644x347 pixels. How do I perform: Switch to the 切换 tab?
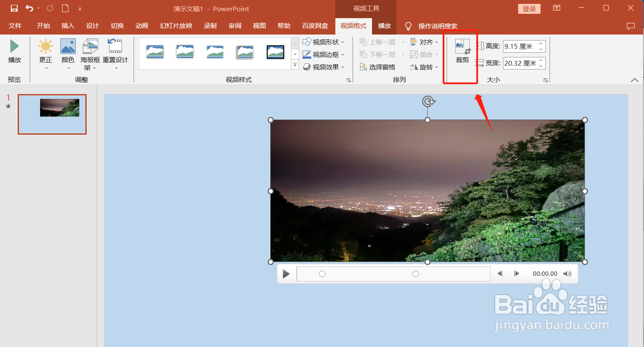(x=117, y=26)
